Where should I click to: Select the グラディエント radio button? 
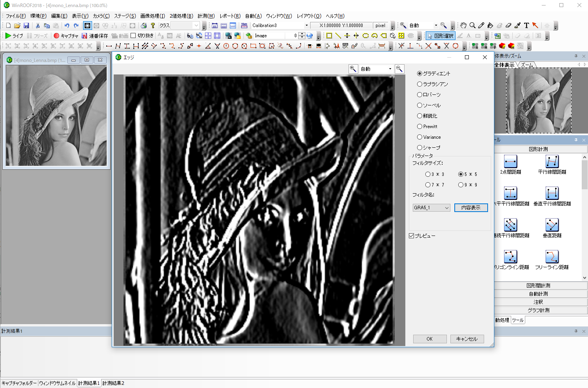[x=419, y=73]
